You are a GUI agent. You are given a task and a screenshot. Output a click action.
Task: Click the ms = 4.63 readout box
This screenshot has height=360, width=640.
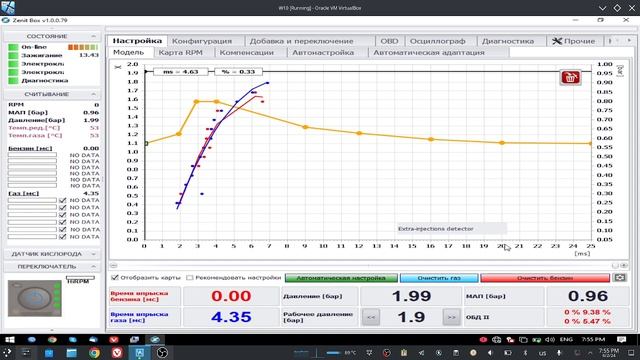click(x=180, y=72)
